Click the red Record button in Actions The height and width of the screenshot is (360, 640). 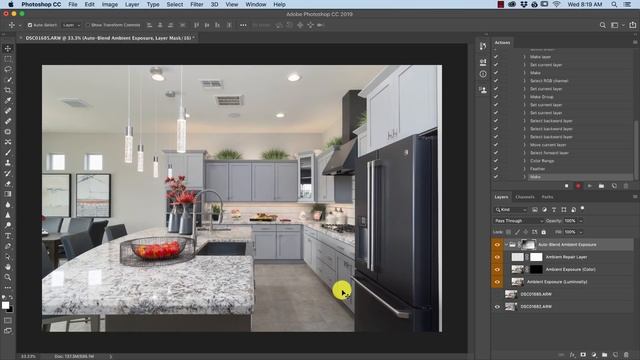(578, 186)
